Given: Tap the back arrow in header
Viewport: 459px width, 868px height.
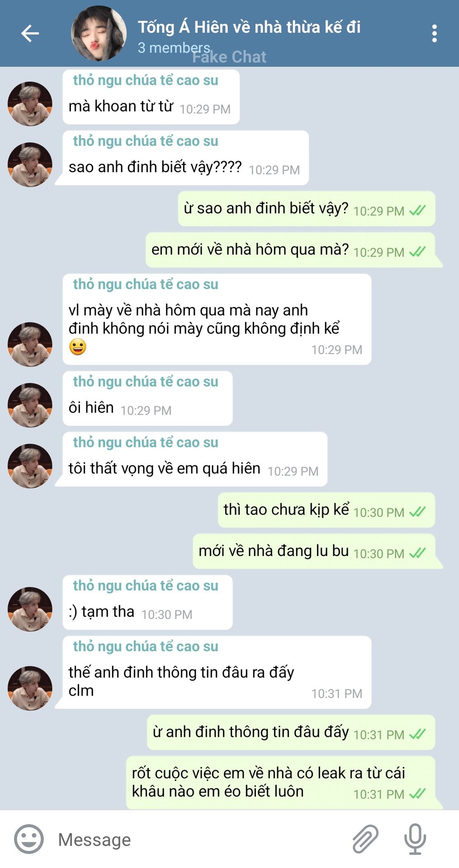Looking at the screenshot, I should [30, 33].
